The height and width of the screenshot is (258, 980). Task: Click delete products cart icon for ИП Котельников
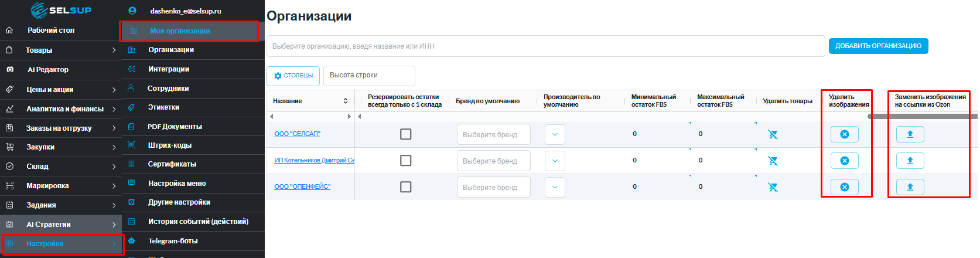coord(773,161)
